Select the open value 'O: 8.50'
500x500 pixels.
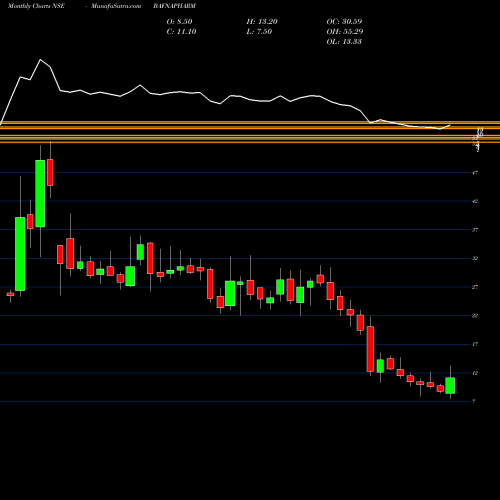pyautogui.click(x=179, y=21)
